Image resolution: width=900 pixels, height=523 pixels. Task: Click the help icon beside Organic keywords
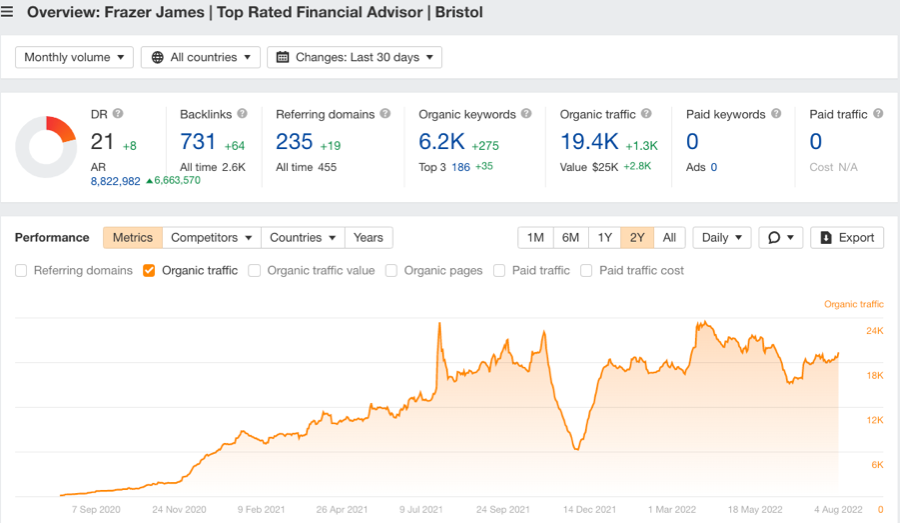coord(527,115)
